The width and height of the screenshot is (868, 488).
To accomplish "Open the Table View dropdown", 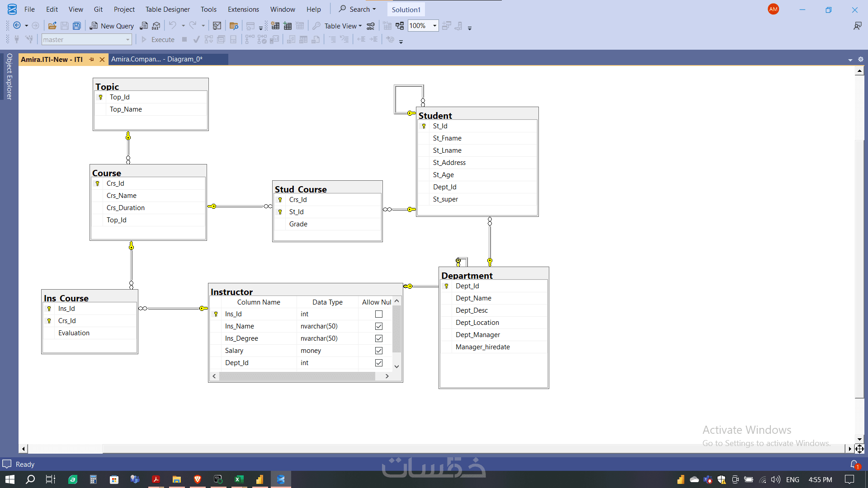I will click(x=343, y=26).
